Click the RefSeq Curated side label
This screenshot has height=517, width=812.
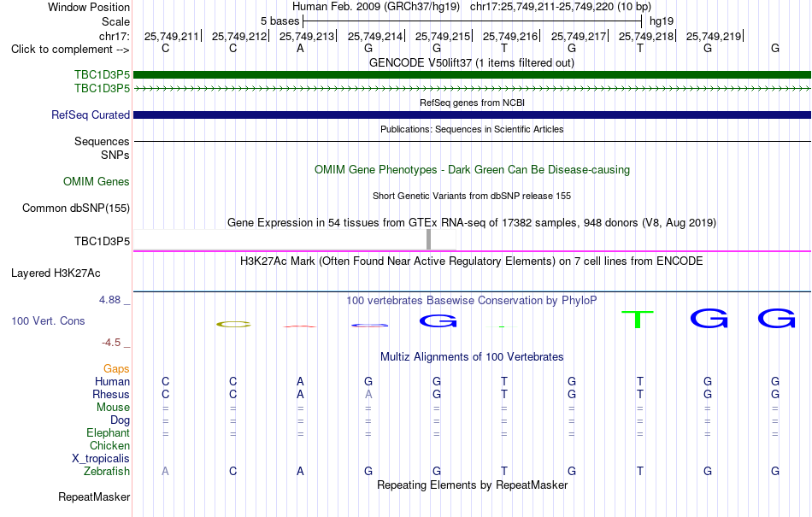point(91,115)
